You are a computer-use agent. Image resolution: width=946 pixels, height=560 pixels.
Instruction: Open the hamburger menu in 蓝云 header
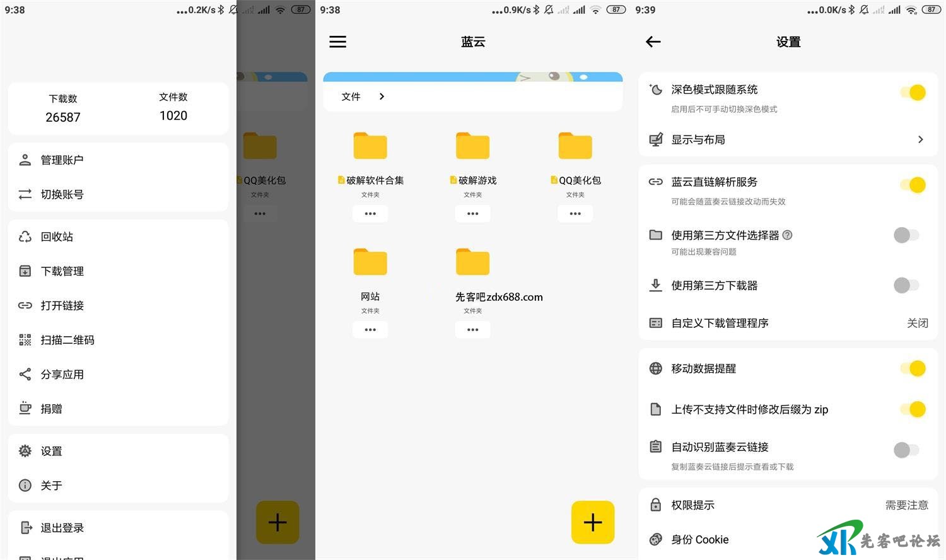(338, 42)
